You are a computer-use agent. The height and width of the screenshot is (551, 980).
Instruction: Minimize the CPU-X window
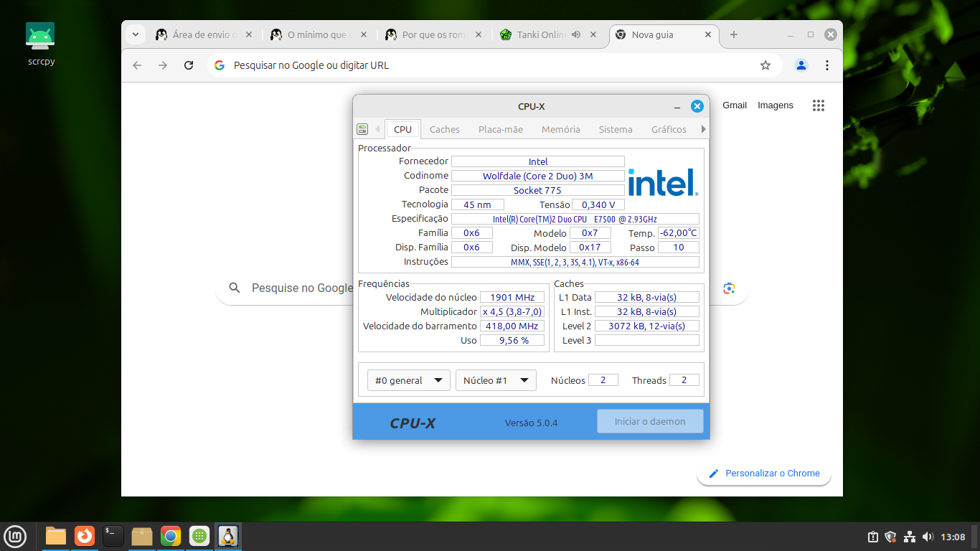[677, 106]
